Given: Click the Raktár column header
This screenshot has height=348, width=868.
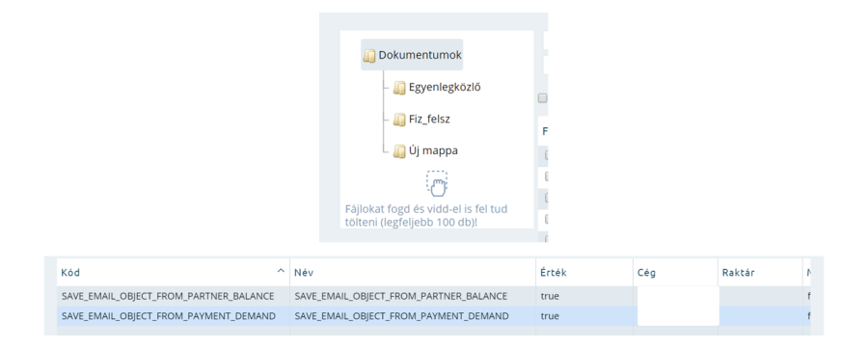Looking at the screenshot, I should 760,273.
